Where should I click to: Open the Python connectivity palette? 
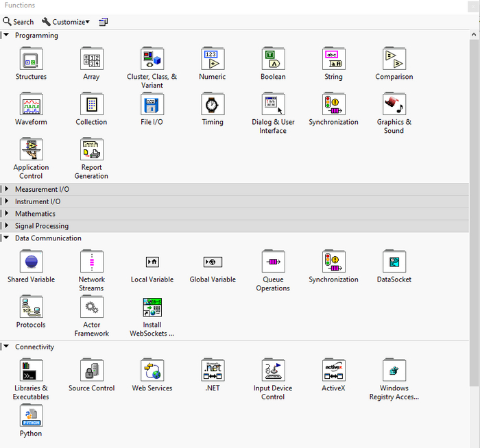pyautogui.click(x=31, y=416)
